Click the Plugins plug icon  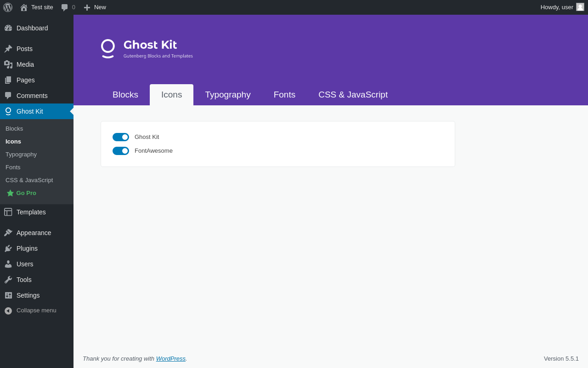(8, 248)
